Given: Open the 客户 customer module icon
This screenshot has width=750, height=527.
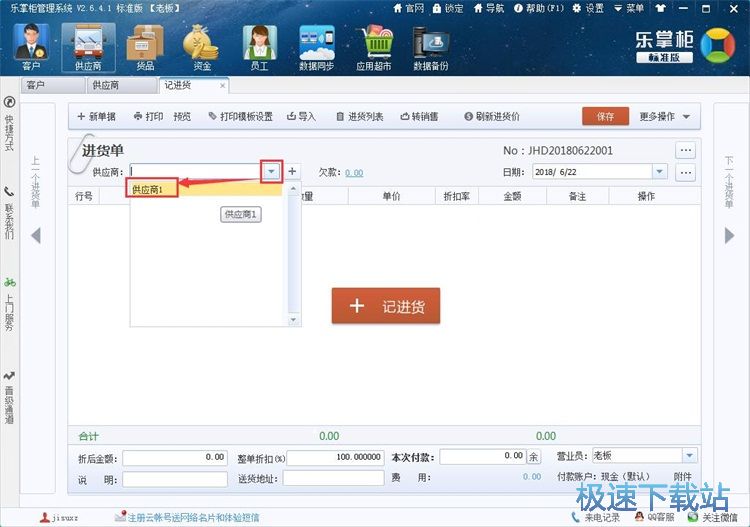Looking at the screenshot, I should [31, 47].
